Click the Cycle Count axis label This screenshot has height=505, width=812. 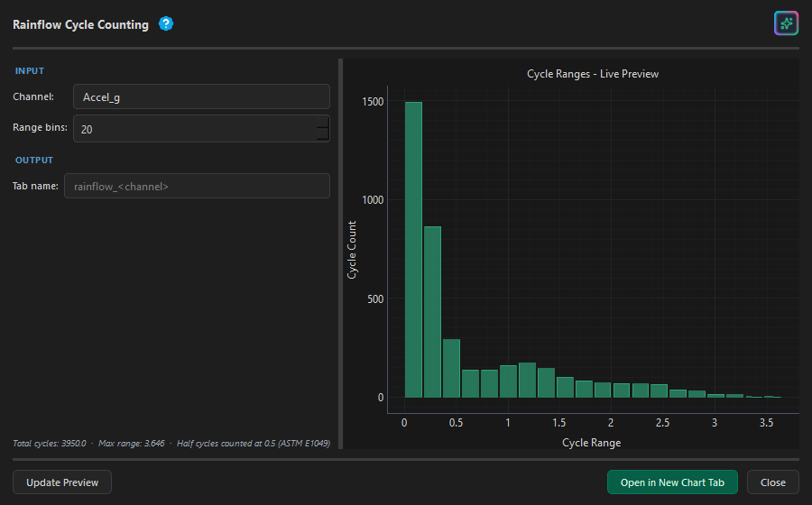click(352, 250)
